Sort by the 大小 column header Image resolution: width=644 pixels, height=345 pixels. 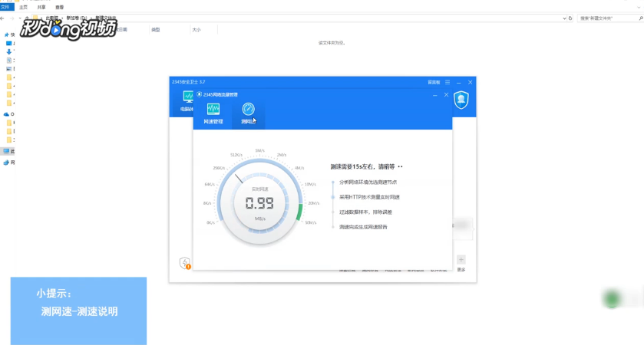[x=197, y=30]
